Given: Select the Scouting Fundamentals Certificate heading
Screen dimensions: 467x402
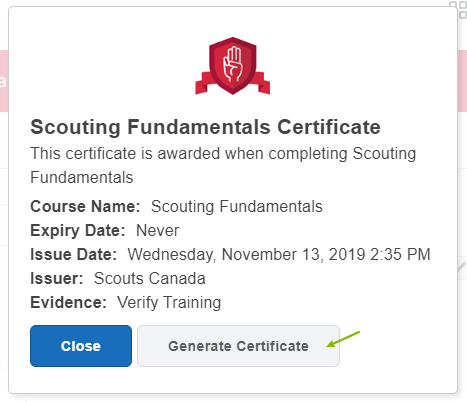Looking at the screenshot, I should [x=205, y=127].
